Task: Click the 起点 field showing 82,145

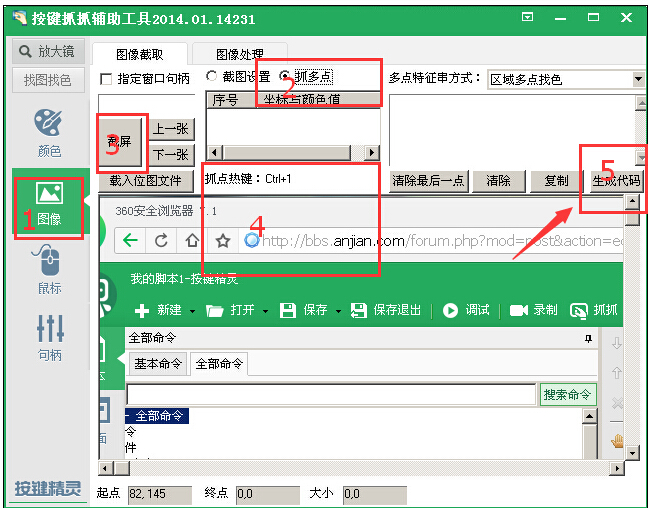Action: click(x=160, y=494)
